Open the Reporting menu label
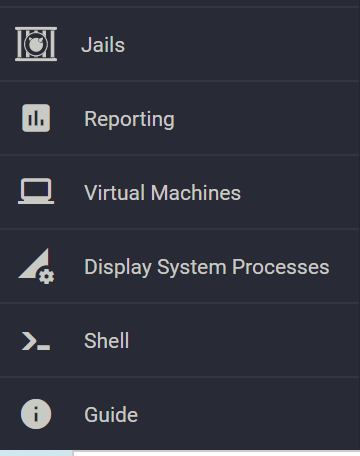This screenshot has height=456, width=360. (x=129, y=119)
